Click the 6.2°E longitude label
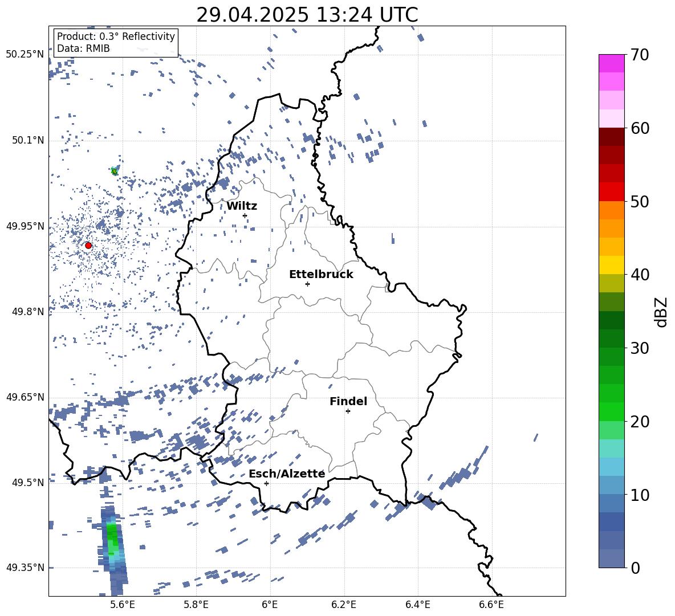This screenshot has width=675, height=616. (344, 605)
